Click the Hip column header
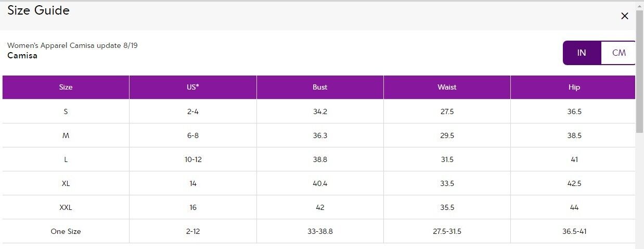 click(x=574, y=87)
